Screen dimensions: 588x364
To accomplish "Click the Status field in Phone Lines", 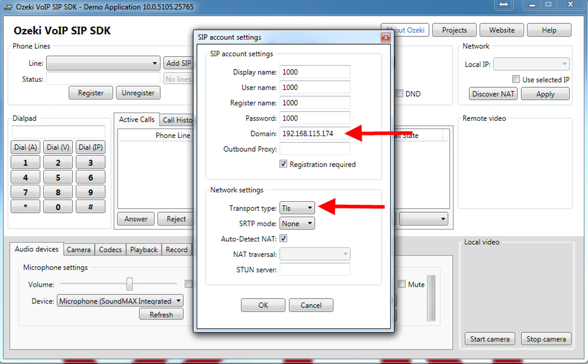I will tap(103, 79).
